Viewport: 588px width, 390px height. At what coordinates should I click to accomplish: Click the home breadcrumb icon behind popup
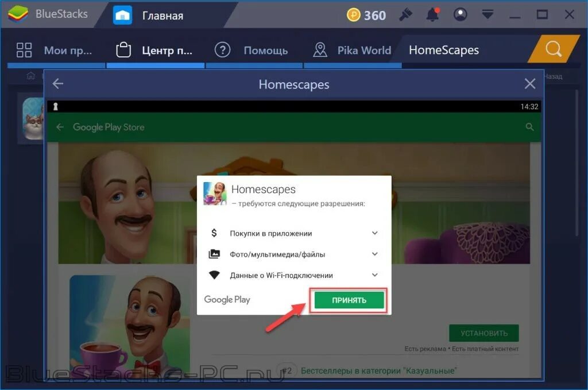coord(31,76)
